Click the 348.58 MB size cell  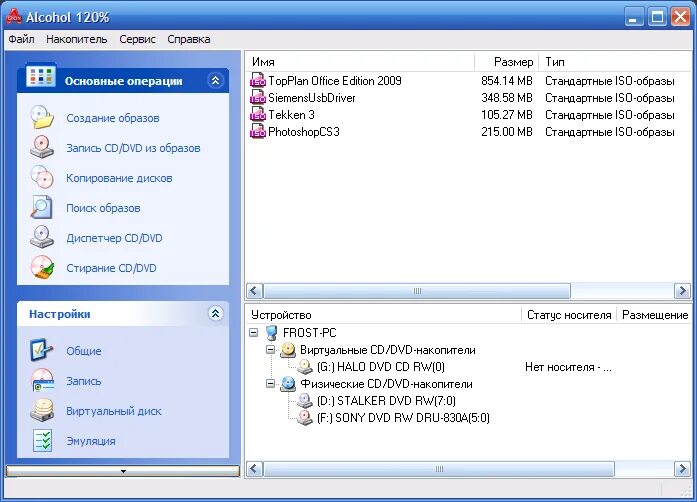(507, 98)
